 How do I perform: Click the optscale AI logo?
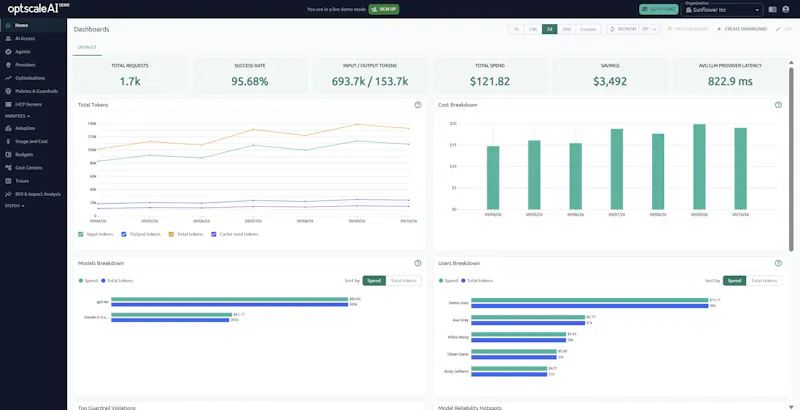pos(38,9)
